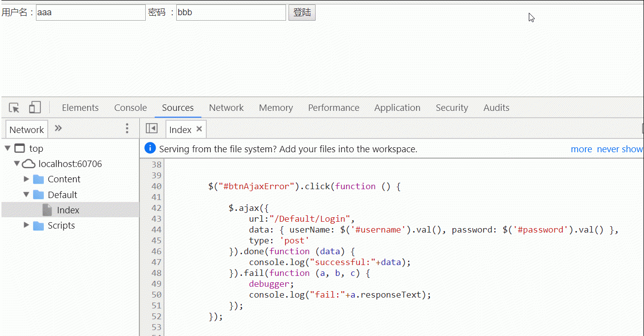The width and height of the screenshot is (644, 336).
Task: Click the 用户名 label text
Action: [x=14, y=12]
